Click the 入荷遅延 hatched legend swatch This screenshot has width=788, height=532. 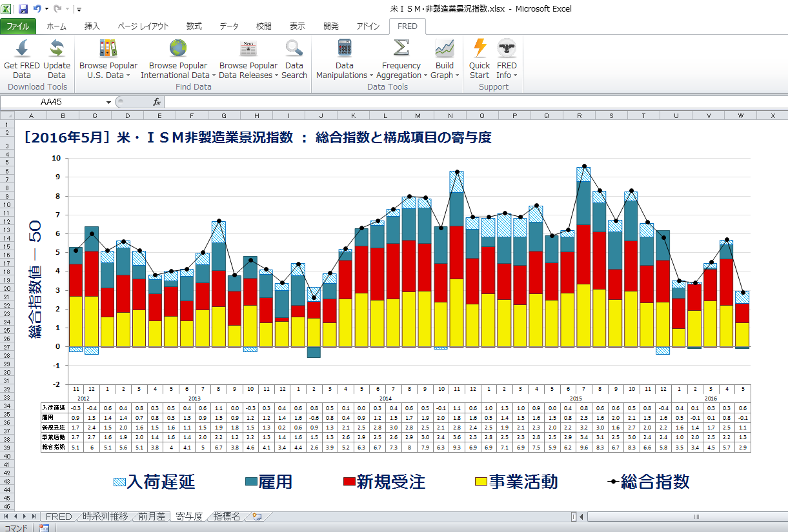coord(119,482)
